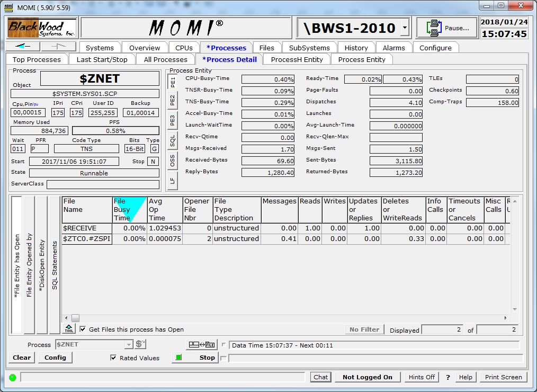The image size is (537, 392).
Task: Click the process picker $ icon
Action: [x=140, y=344]
